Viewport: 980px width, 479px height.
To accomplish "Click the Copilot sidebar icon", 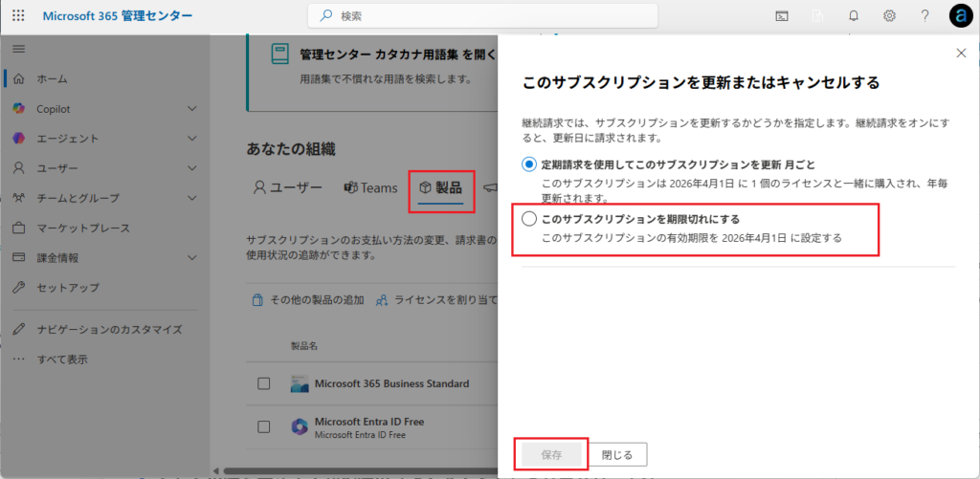I will pyautogui.click(x=19, y=109).
